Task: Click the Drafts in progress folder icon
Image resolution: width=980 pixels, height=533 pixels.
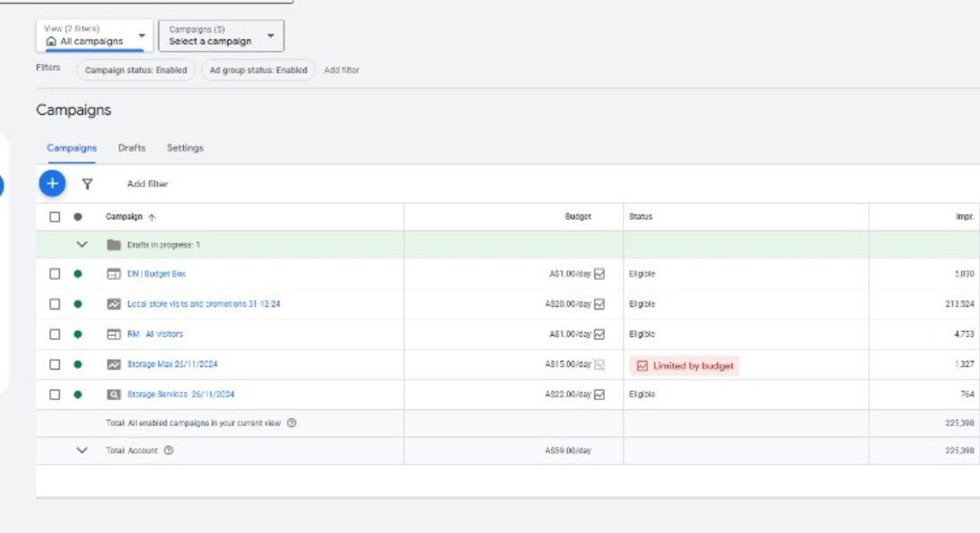Action: (114, 245)
